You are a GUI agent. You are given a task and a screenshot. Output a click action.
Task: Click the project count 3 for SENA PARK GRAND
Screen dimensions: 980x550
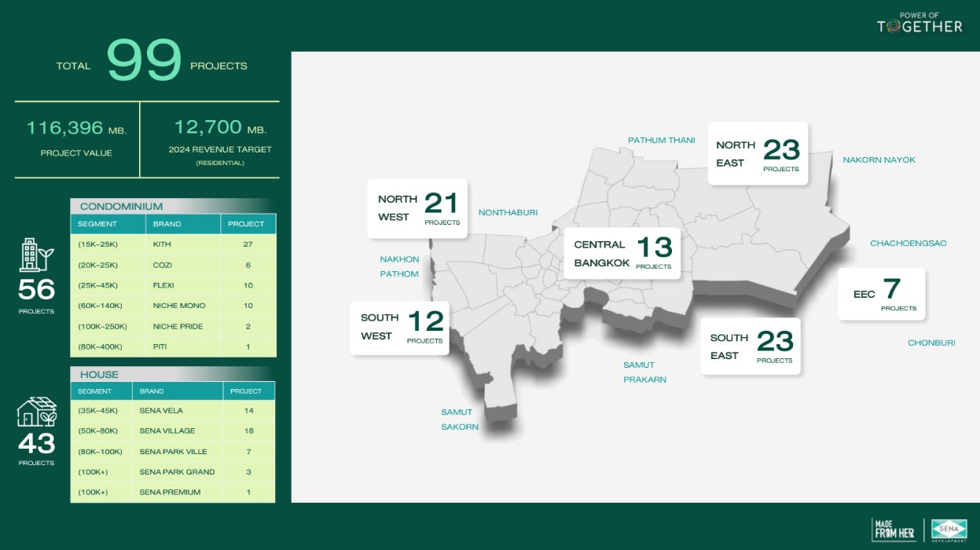249,472
